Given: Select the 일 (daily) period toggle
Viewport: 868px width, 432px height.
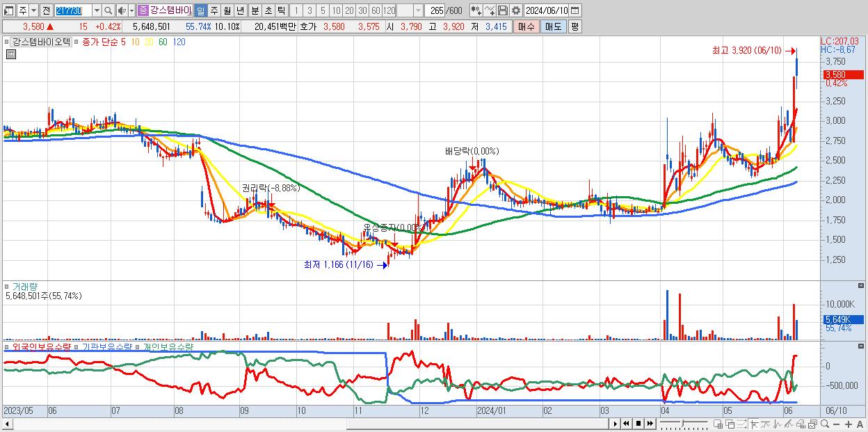Looking at the screenshot, I should [200, 10].
